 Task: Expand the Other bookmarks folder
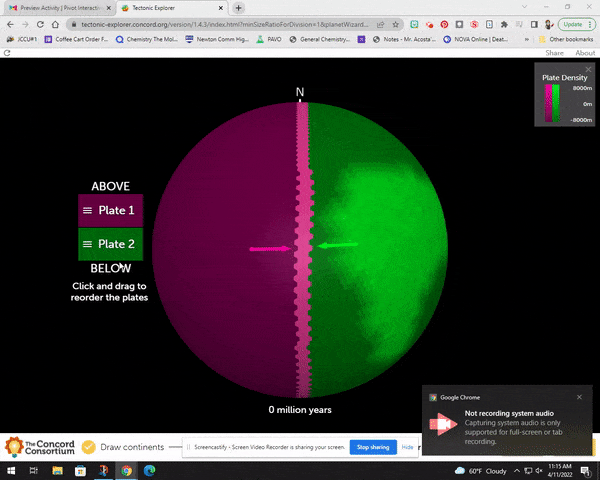tap(567, 39)
